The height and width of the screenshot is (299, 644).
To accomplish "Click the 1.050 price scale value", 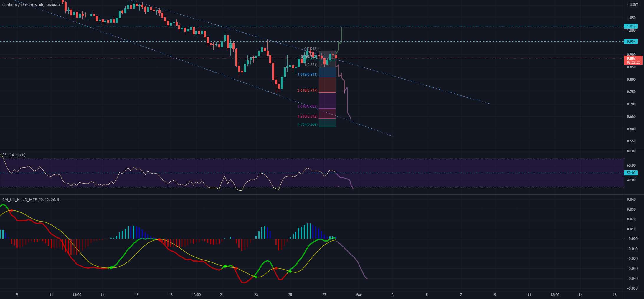I will 631,18.
